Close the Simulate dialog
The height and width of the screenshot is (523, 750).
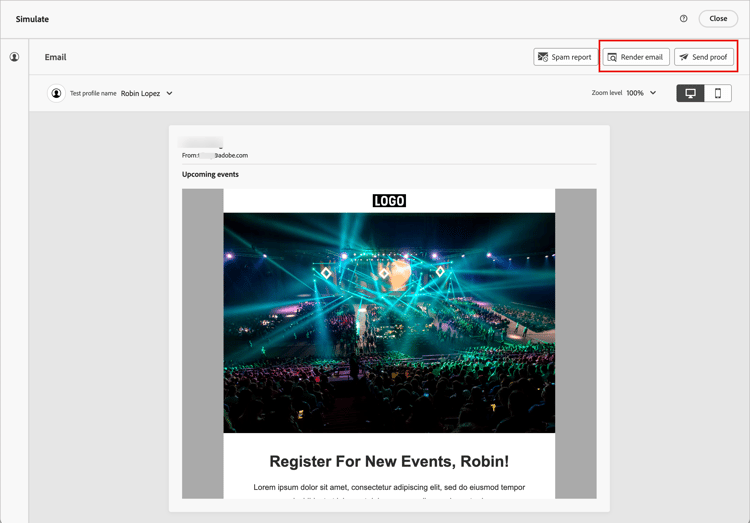[x=718, y=19]
